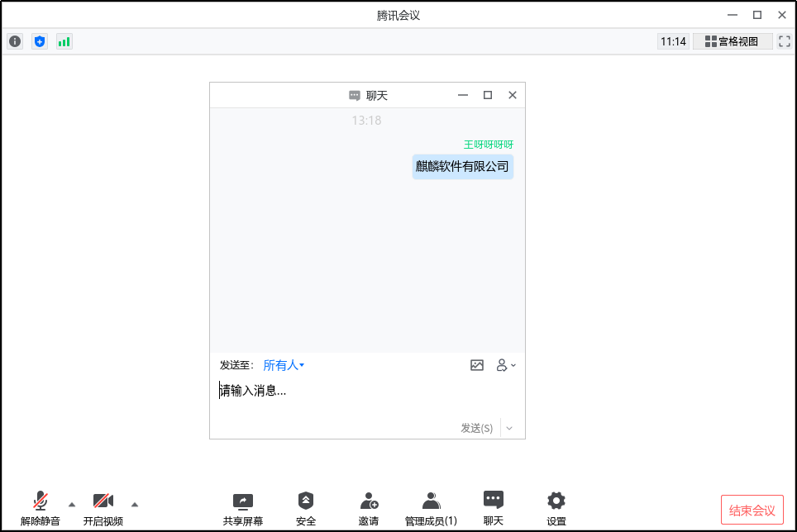Check the signal strength indicator
Viewport: 797px width, 532px height.
coord(64,40)
